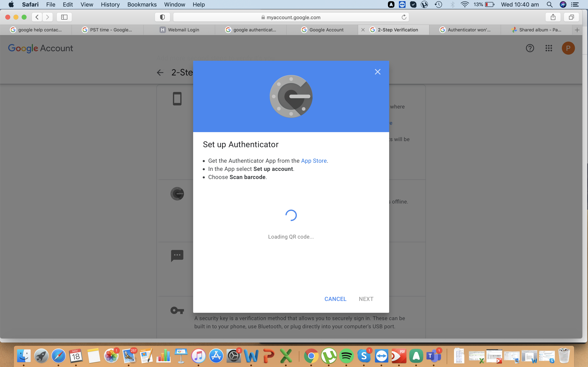Screen dimensions: 588x367
Task: Open Spotlight search from the menu bar
Action: (x=550, y=4)
